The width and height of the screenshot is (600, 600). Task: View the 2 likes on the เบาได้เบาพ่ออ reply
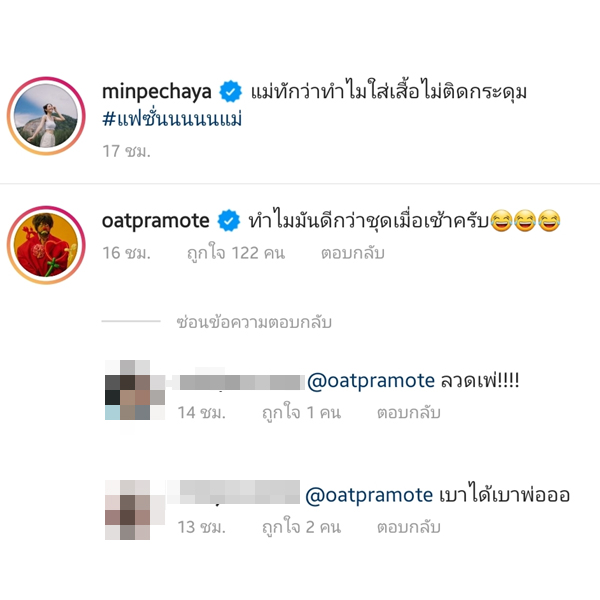(301, 527)
